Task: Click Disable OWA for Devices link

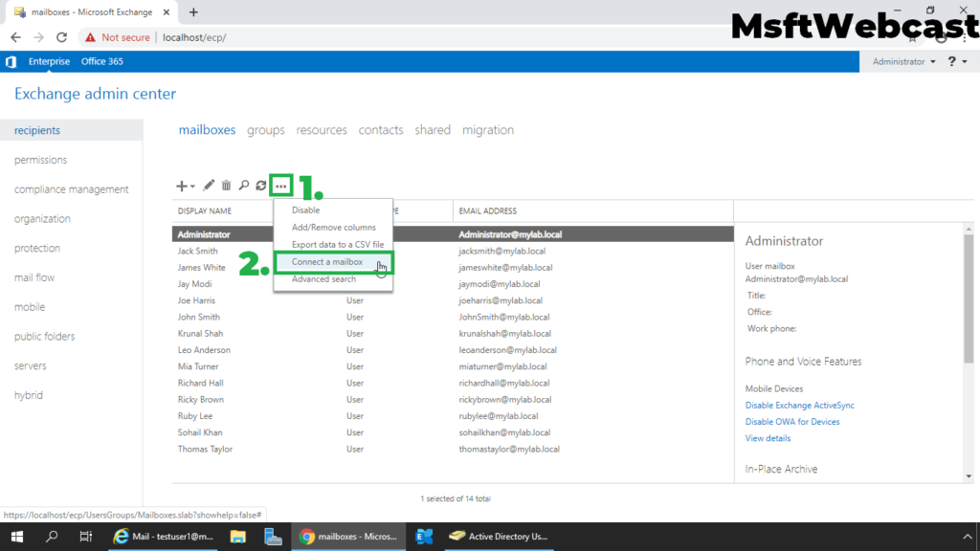Action: (791, 422)
